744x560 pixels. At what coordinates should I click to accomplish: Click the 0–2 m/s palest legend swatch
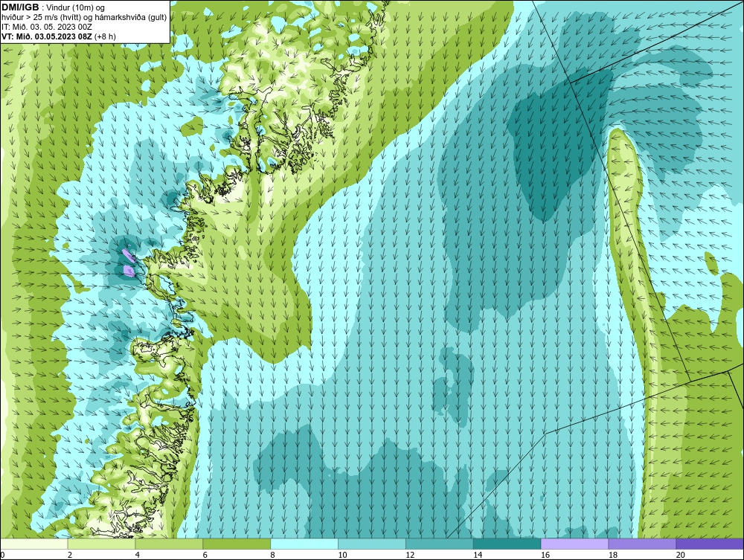tap(33, 544)
